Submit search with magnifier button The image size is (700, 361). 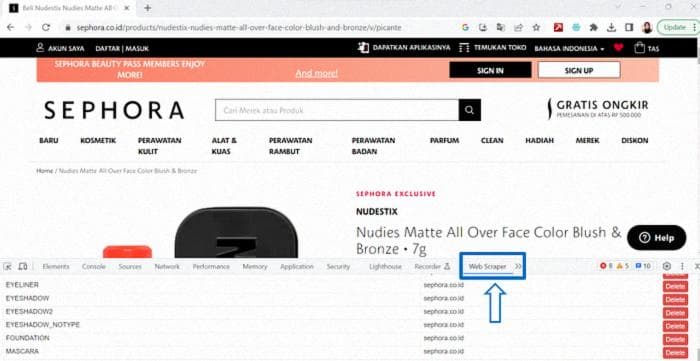point(470,110)
